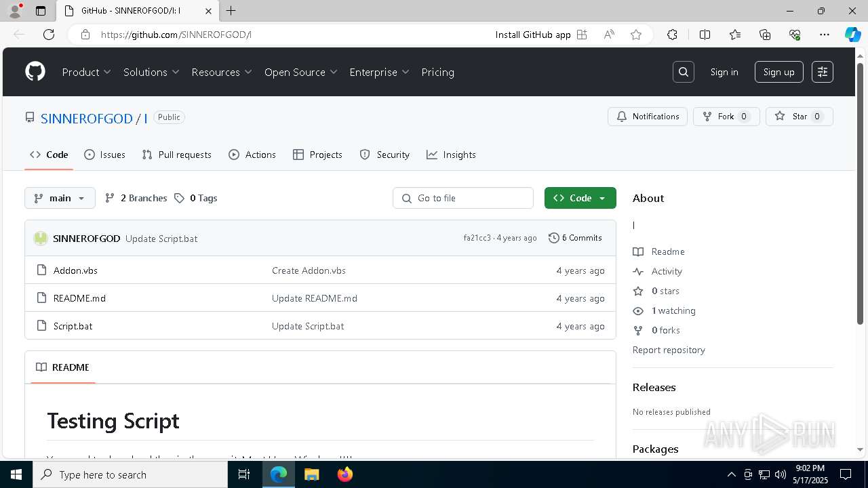Open a new browser tab
This screenshot has width=868, height=488.
click(x=231, y=11)
